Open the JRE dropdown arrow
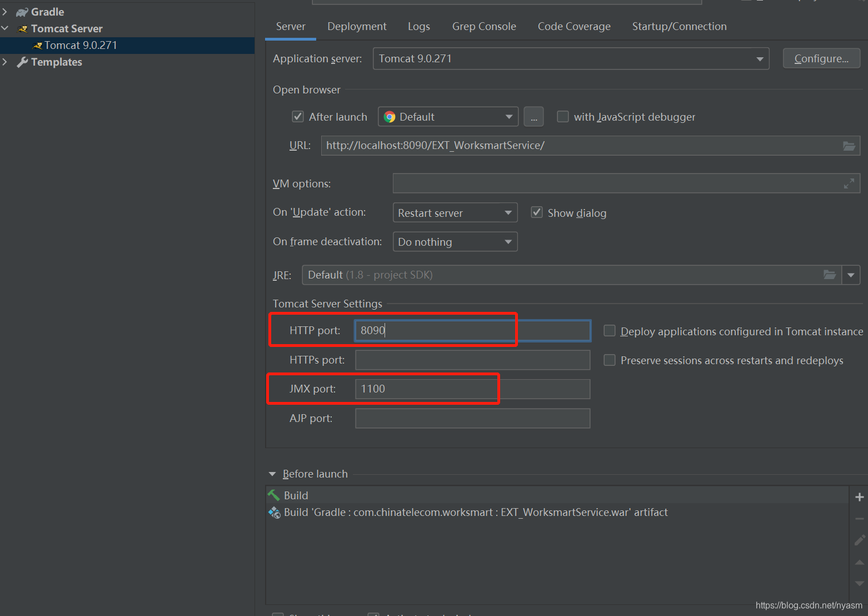The width and height of the screenshot is (868, 616). pyautogui.click(x=851, y=275)
